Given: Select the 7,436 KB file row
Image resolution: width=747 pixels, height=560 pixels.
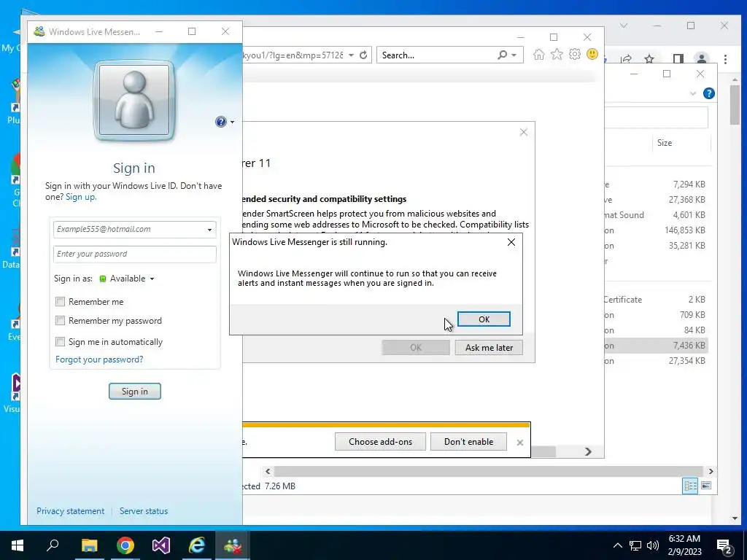Looking at the screenshot, I should click(x=657, y=346).
